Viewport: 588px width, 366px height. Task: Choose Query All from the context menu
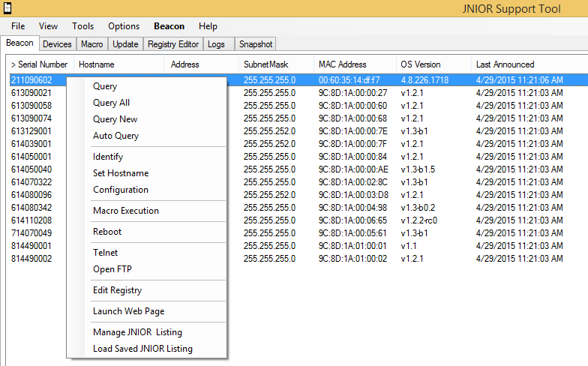[x=147, y=103]
